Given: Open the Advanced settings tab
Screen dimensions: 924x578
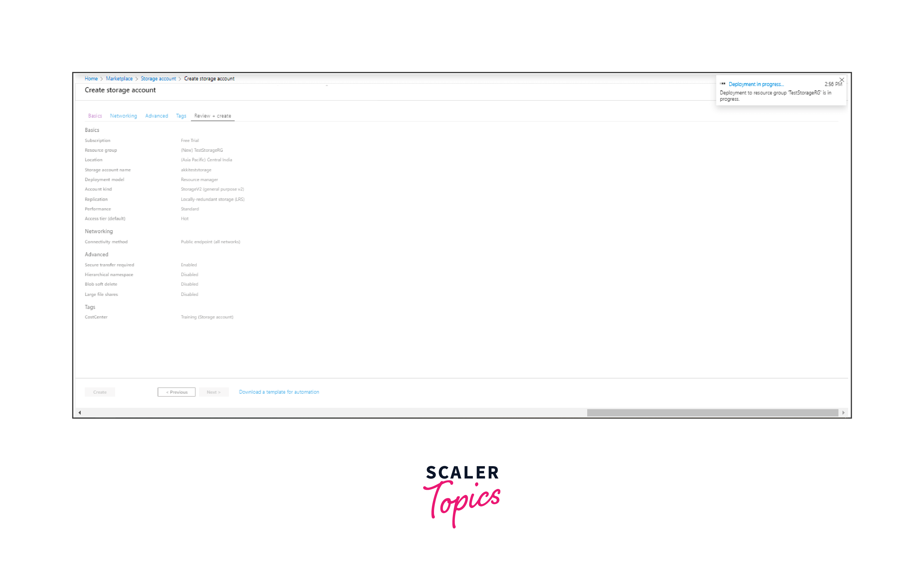Looking at the screenshot, I should coord(156,116).
